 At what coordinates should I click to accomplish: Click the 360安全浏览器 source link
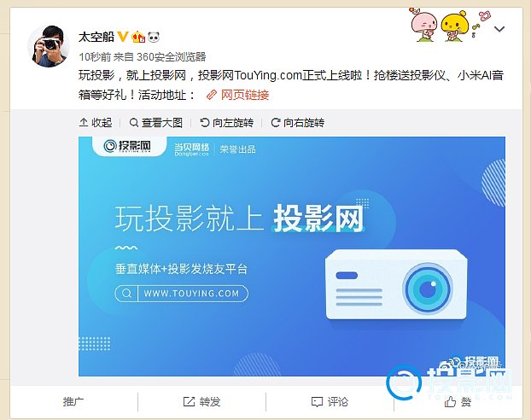point(172,56)
